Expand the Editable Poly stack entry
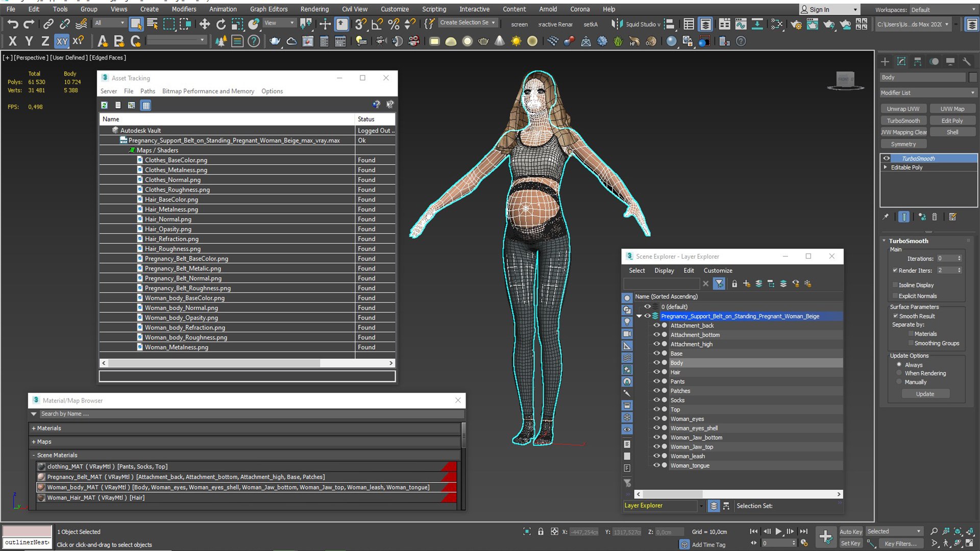The width and height of the screenshot is (980, 551). [886, 167]
